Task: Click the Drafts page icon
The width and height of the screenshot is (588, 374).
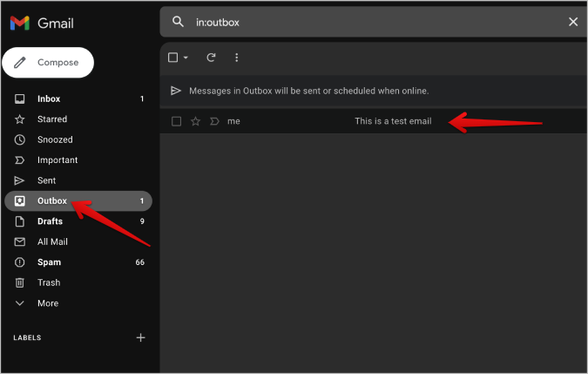Action: tap(19, 221)
